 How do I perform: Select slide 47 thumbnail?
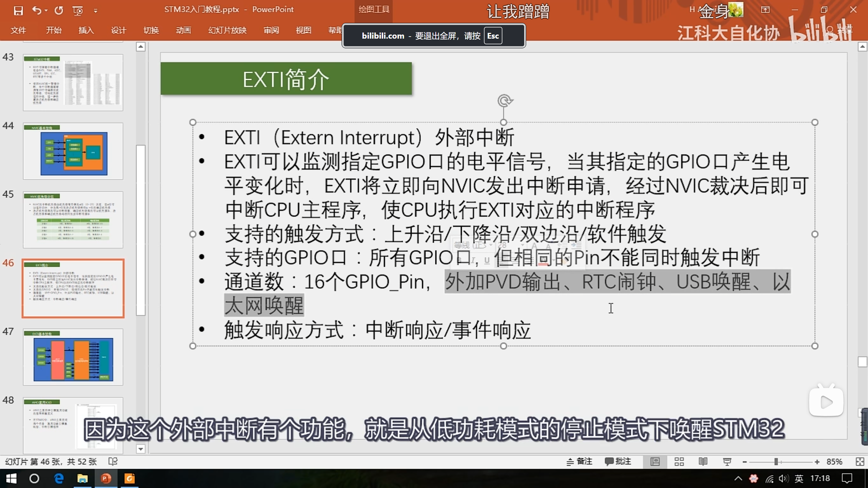point(73,357)
